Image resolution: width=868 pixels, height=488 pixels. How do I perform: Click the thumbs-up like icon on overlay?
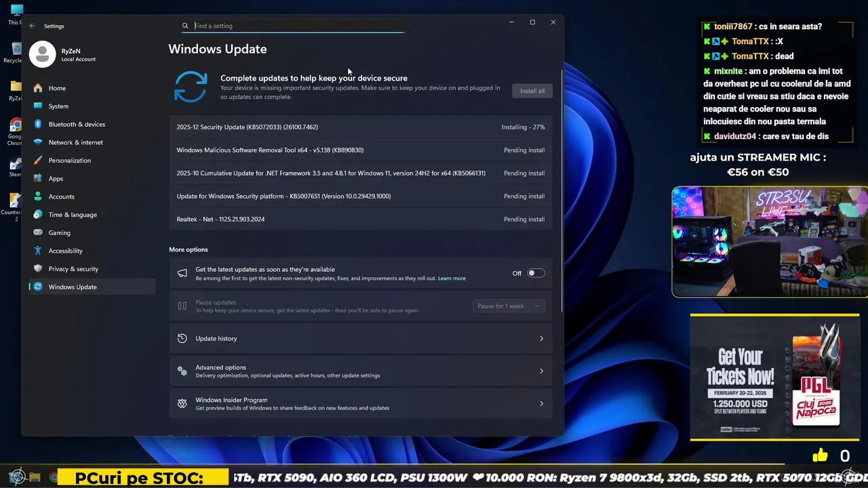coord(821,455)
